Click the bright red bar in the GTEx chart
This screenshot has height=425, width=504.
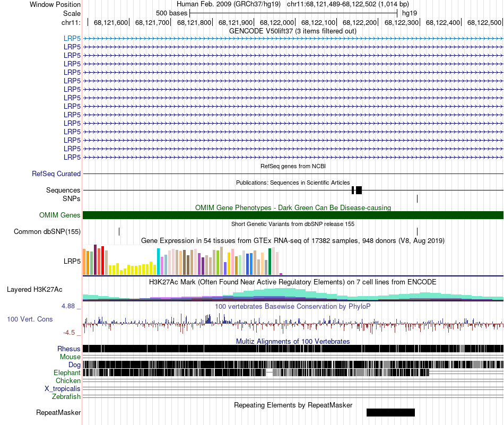click(x=102, y=261)
